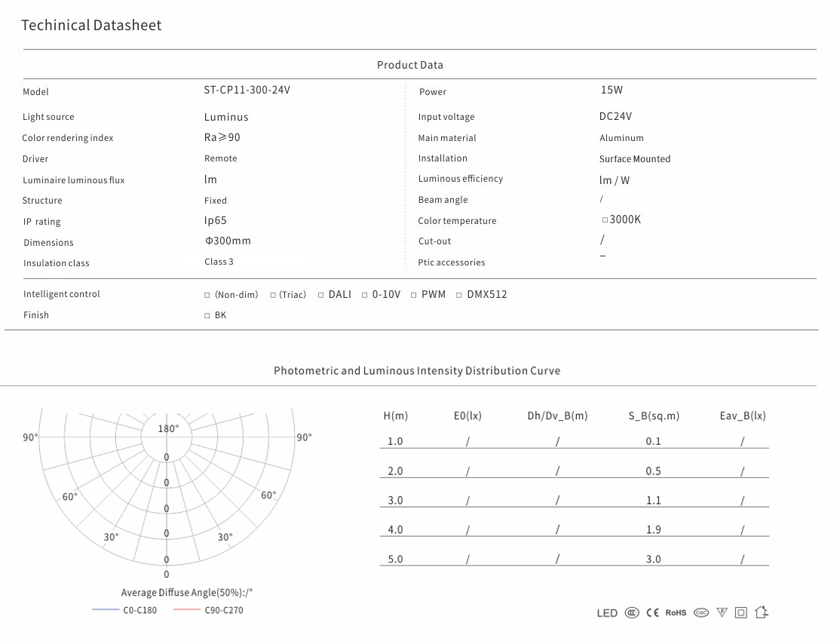
Task: Click the inverted triangle F symbol
Action: [722, 613]
